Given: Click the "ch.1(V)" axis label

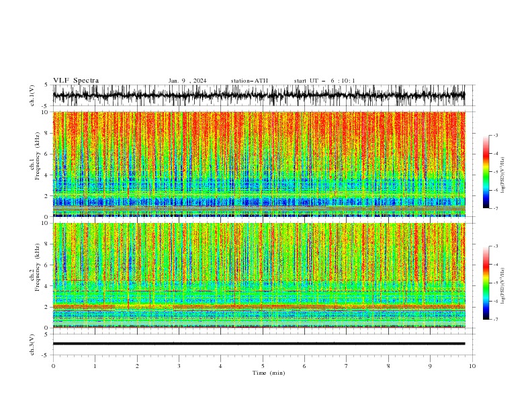Looking at the screenshot, I should pos(32,95).
